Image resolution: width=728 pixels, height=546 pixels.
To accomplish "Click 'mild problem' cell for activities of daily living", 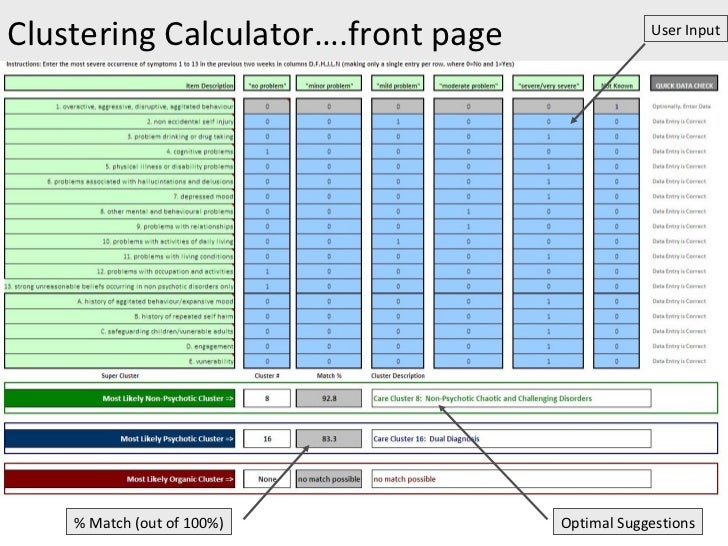I will tap(397, 241).
